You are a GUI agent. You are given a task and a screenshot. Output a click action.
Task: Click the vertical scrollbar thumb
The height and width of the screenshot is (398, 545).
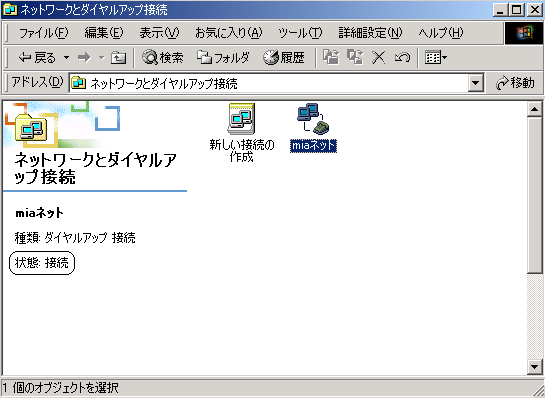[x=534, y=195]
